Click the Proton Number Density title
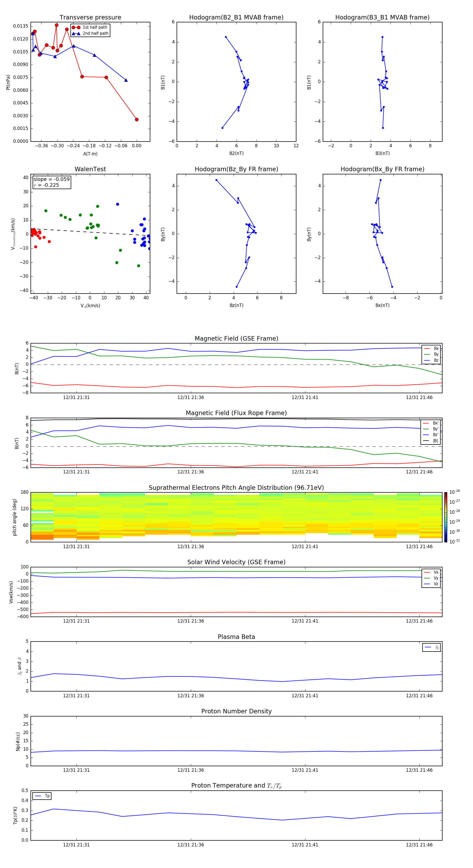The height and width of the screenshot is (868, 473). point(236,711)
